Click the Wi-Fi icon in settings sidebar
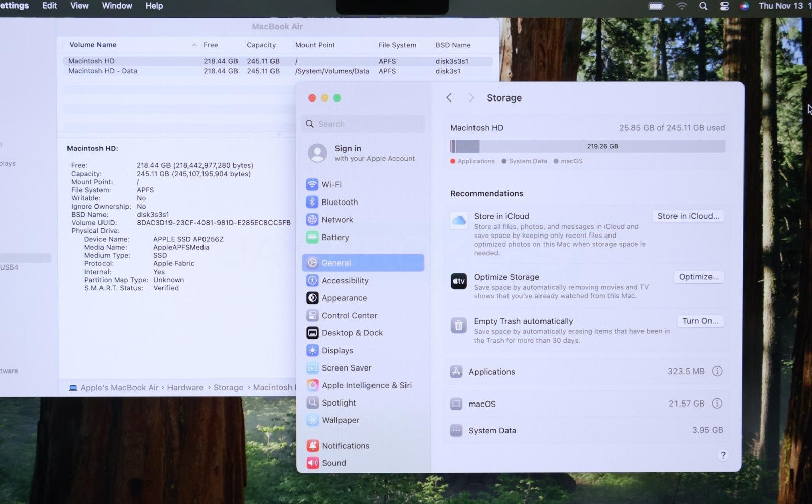Screen dimensions: 812x504 pyautogui.click(x=312, y=184)
